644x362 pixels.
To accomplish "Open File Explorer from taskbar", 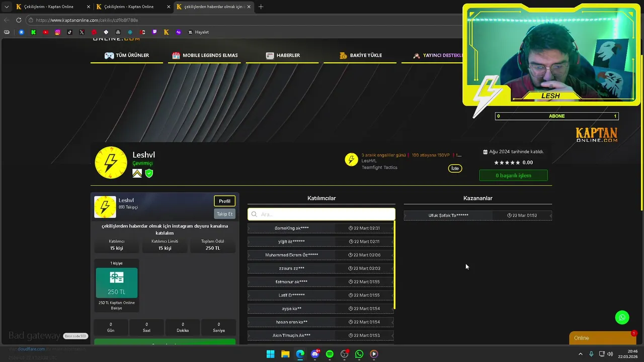I will 285,354.
